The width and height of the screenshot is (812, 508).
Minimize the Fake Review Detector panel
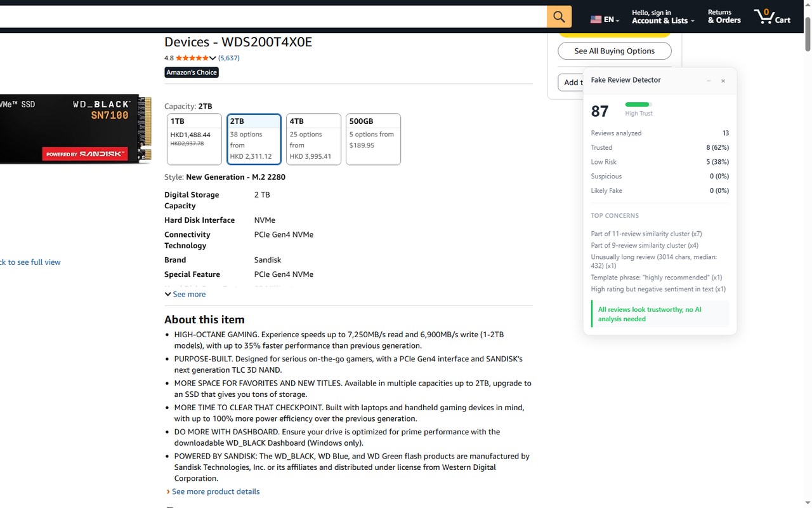(x=709, y=81)
